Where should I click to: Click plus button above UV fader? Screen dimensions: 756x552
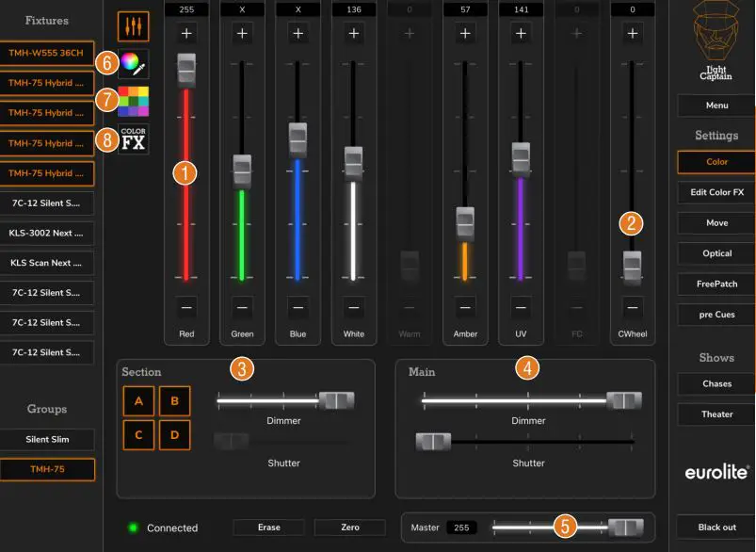521,33
